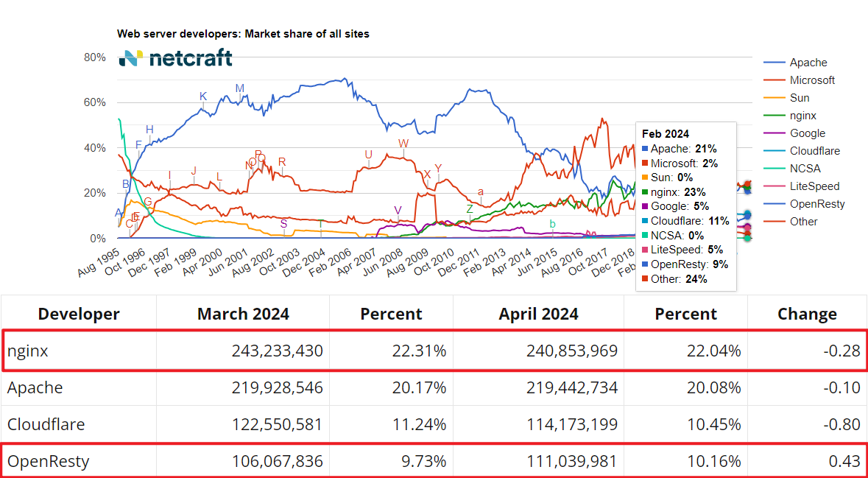Select the Microsoft entry in the chart legend
The width and height of the screenshot is (868, 478).
[800, 80]
